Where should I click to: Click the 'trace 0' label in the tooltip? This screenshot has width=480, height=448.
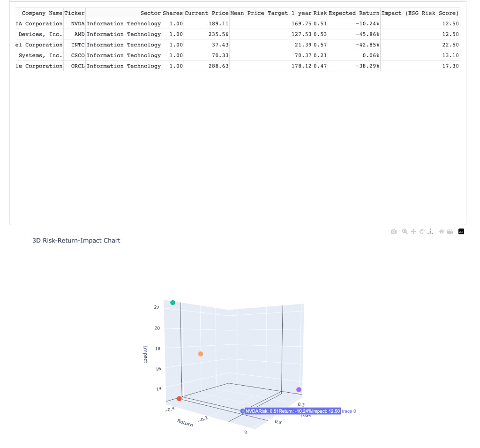pyautogui.click(x=349, y=411)
